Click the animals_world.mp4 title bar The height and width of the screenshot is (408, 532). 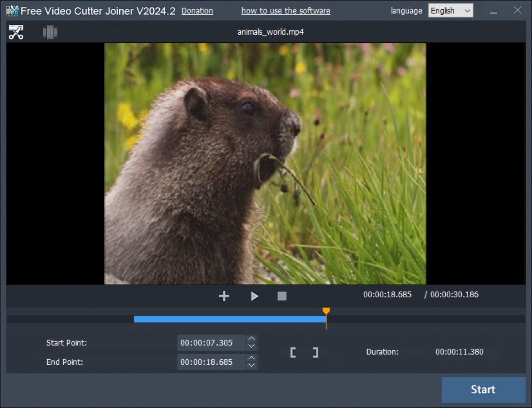(x=270, y=31)
